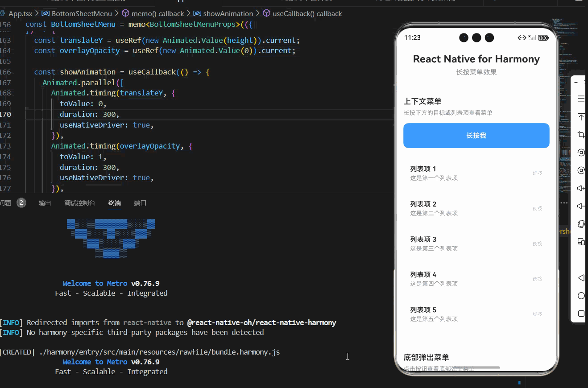Open the emulator toolbar hamburger menu
The image size is (588, 388).
[x=581, y=99]
